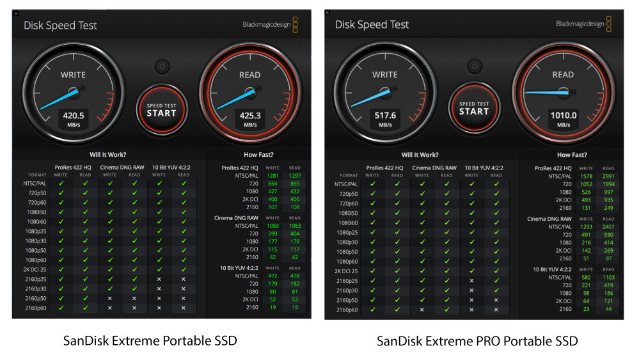Click Cinema DNG RAW write value 1293
The image size is (639, 364).
586,226
